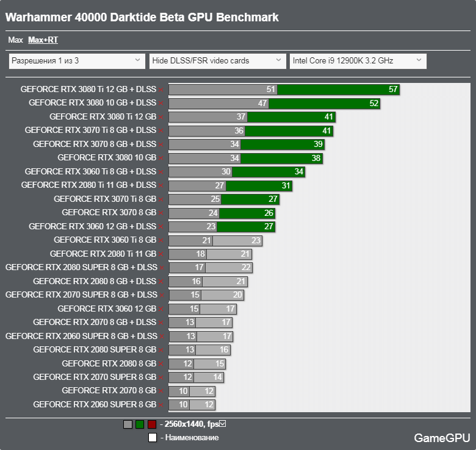The height and width of the screenshot is (450, 476).
Task: Remove GEFORCE RTX 2080 8 GB row (no DLSS)
Action: (161, 364)
